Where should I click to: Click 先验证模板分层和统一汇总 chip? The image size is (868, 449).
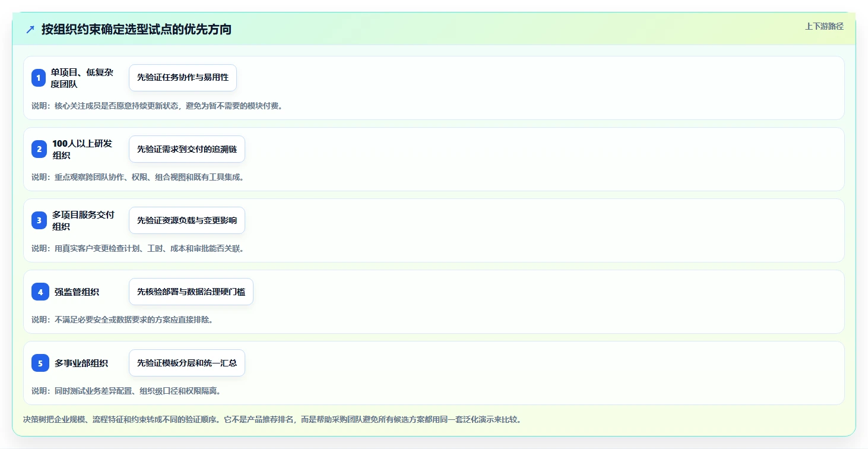pos(187,363)
